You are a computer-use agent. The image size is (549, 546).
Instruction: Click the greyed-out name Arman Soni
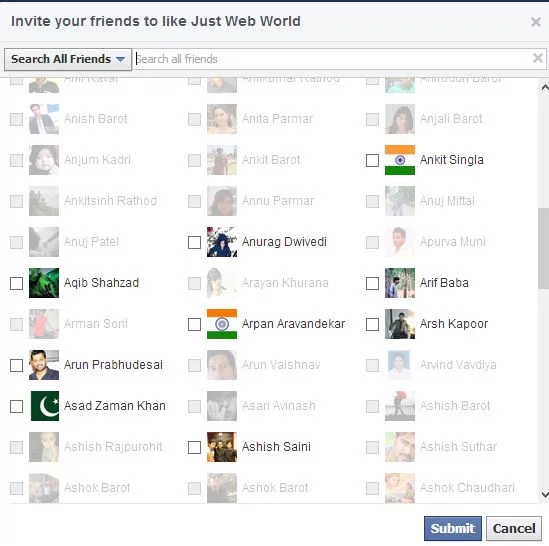pyautogui.click(x=96, y=324)
